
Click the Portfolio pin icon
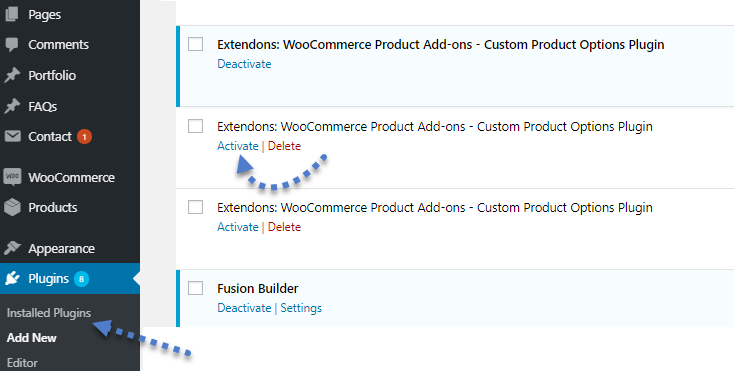click(x=12, y=76)
